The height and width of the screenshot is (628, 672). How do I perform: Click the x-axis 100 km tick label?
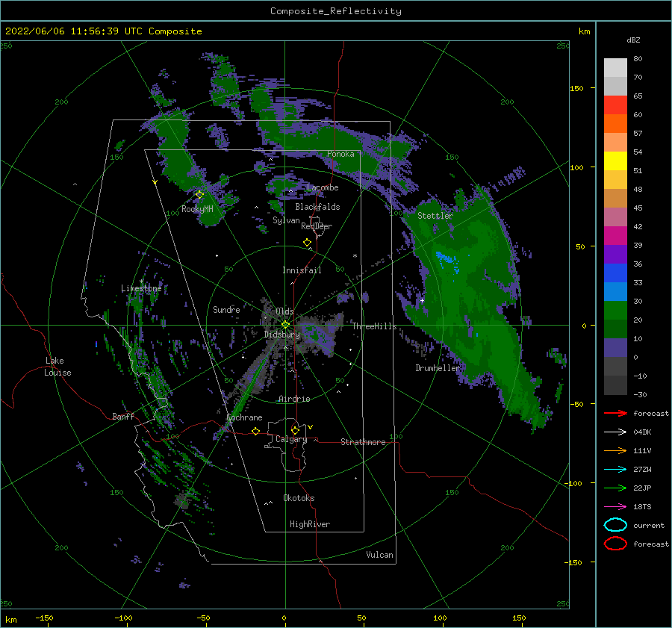(x=440, y=618)
